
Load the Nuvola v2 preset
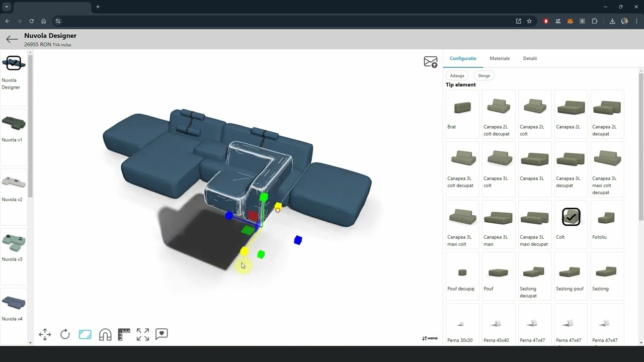point(14,197)
